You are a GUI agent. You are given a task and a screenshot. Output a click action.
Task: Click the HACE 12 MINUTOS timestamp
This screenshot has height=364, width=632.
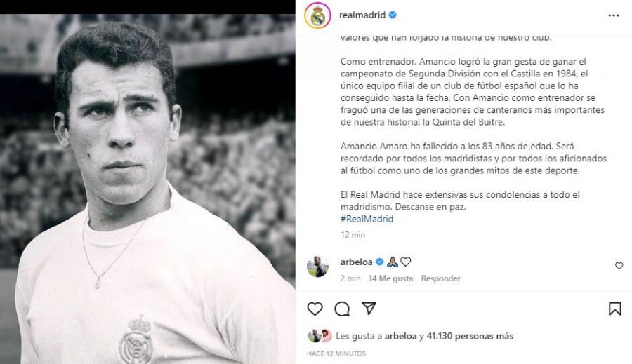[336, 353]
